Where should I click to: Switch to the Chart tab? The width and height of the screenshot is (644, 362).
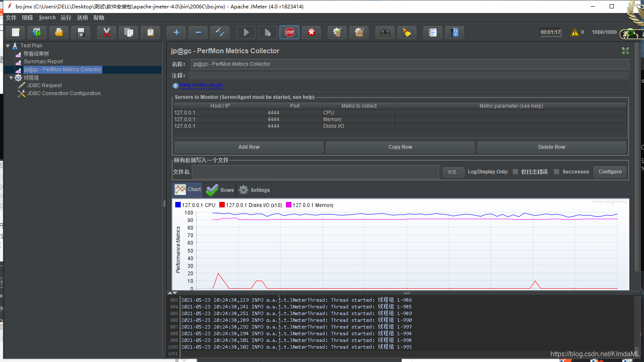(x=187, y=189)
